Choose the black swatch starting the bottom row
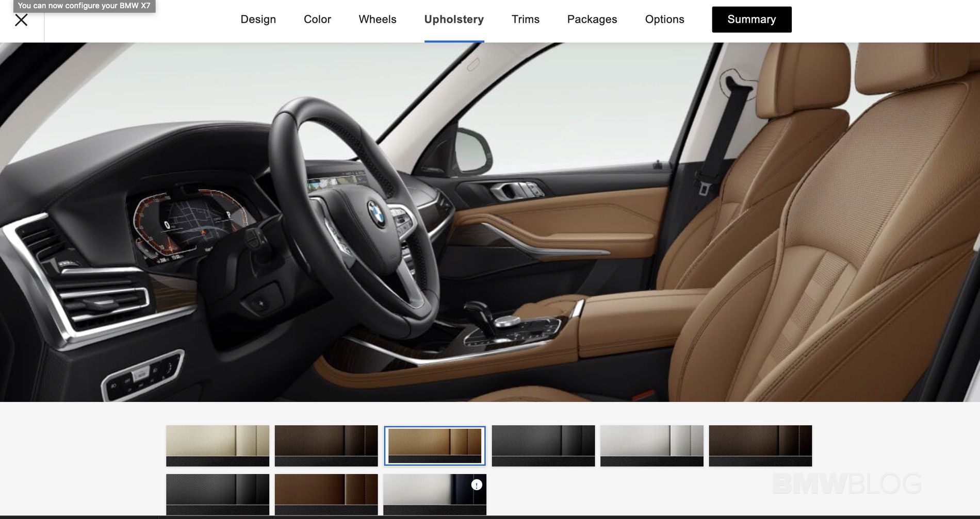Viewport: 980px width, 519px height. (x=217, y=494)
